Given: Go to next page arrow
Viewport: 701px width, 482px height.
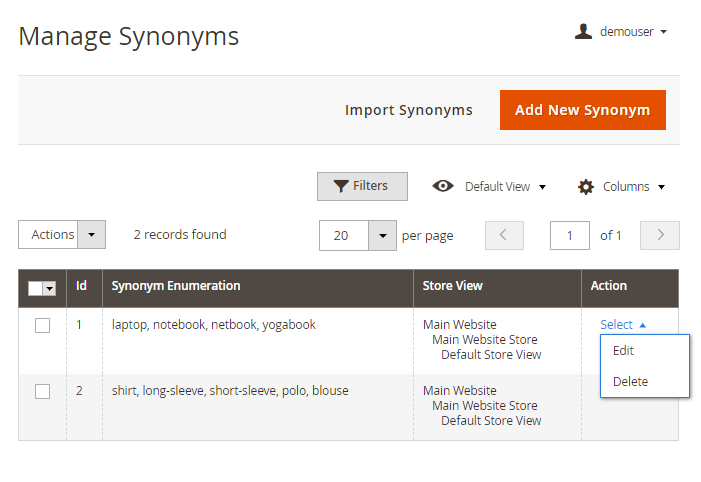Looking at the screenshot, I should point(660,236).
